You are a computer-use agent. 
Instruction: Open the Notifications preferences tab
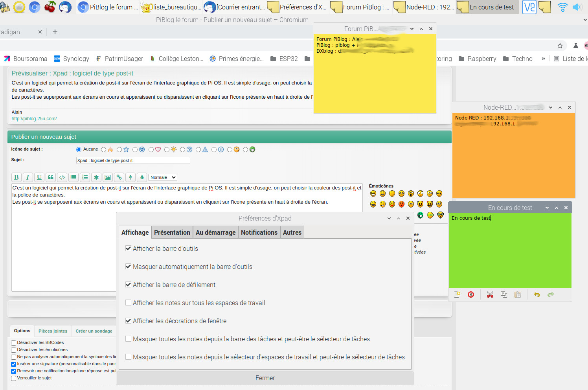pos(259,232)
